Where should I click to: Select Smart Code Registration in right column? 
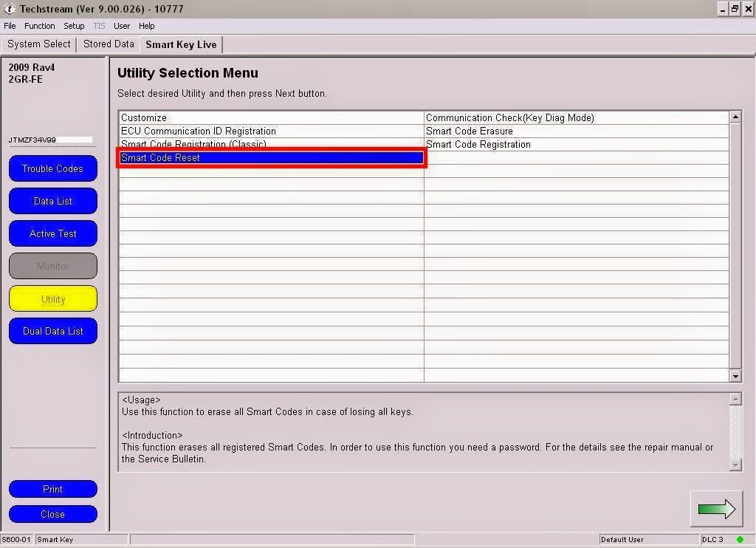(x=577, y=144)
